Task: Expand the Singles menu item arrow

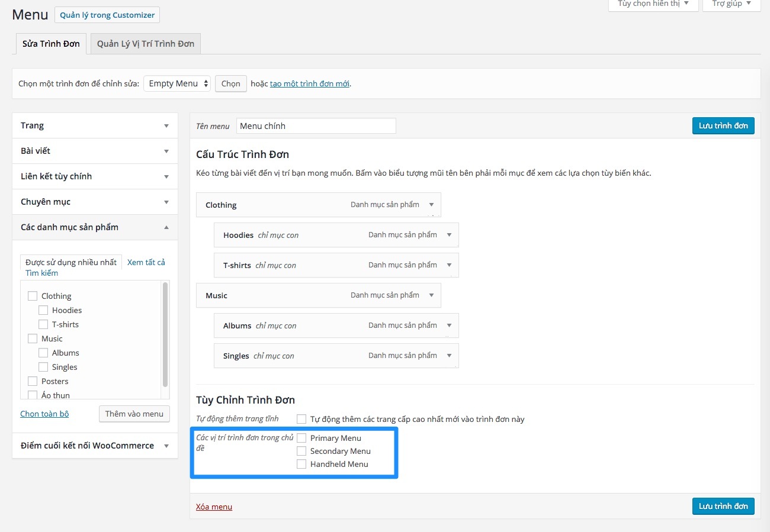Action: tap(449, 356)
